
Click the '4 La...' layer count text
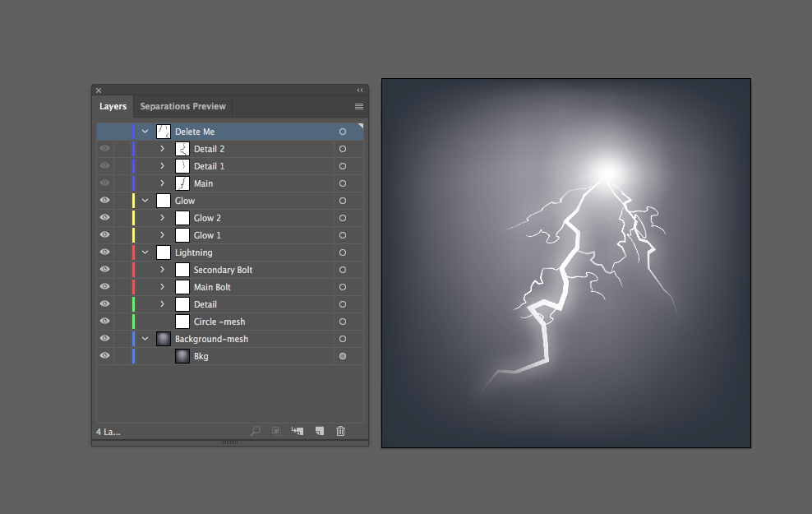click(x=108, y=432)
